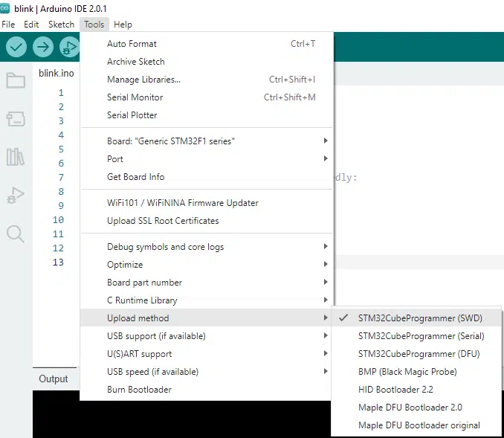Screen dimensions: 504x438
Task: Click the Arduino logo in title bar
Action: [x=4, y=9]
